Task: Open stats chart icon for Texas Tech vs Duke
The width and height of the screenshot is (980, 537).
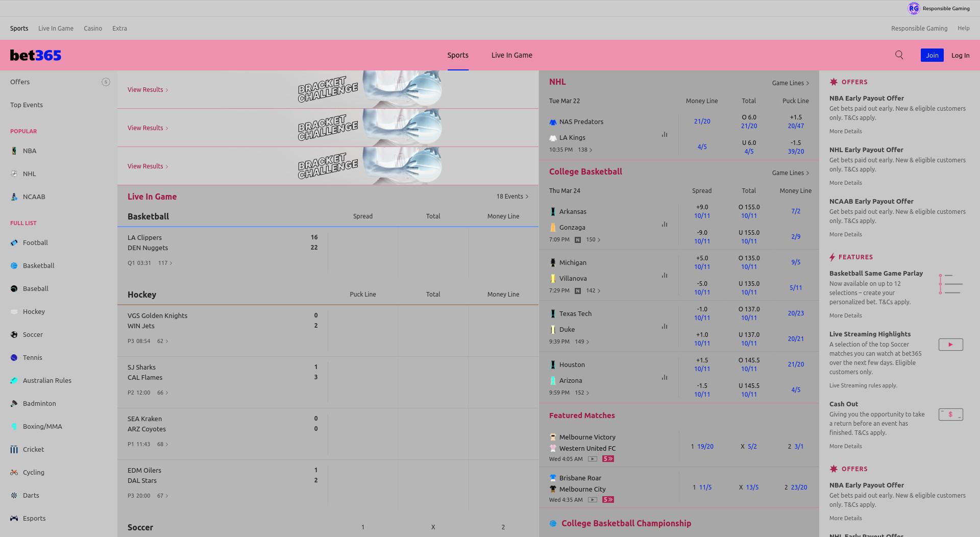Action: coord(665,326)
